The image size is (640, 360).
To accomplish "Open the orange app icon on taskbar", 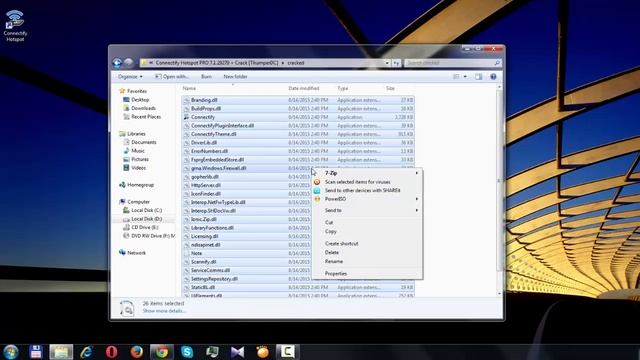I will 263,351.
